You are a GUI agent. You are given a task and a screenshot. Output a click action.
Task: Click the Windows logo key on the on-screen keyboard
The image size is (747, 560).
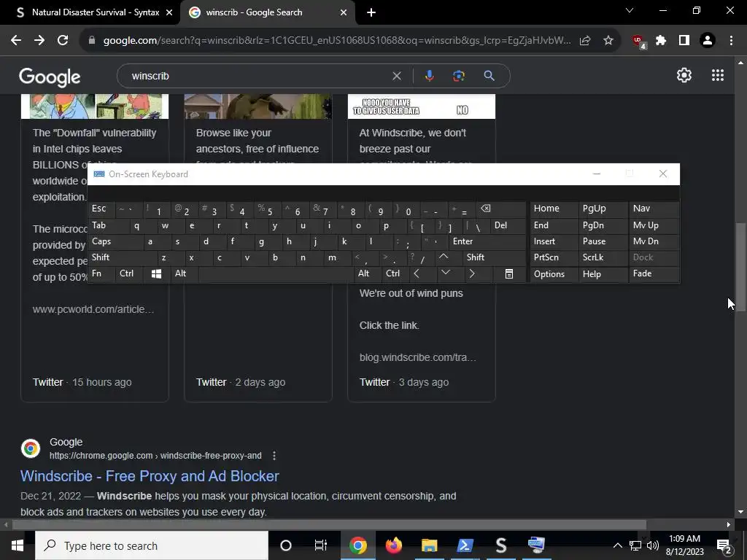point(156,274)
